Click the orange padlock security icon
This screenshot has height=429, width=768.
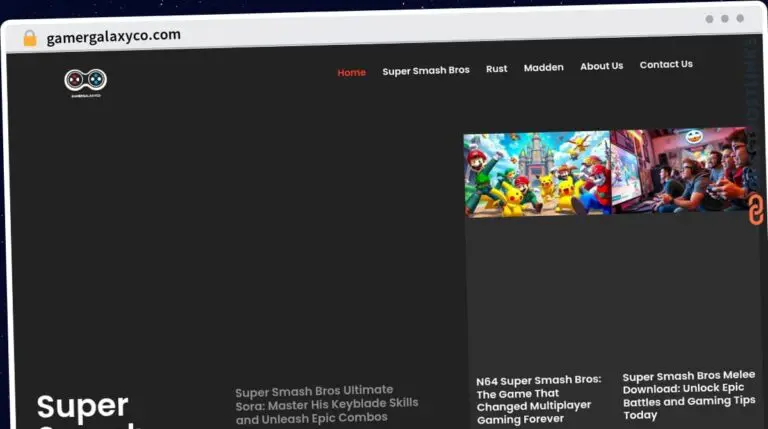(x=30, y=38)
